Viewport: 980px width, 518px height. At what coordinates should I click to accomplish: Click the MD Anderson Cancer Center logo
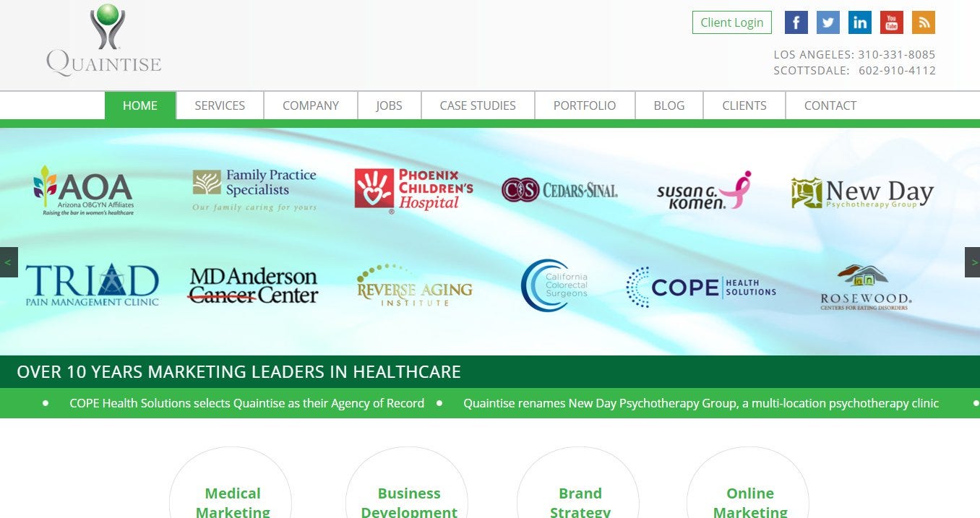click(x=254, y=285)
